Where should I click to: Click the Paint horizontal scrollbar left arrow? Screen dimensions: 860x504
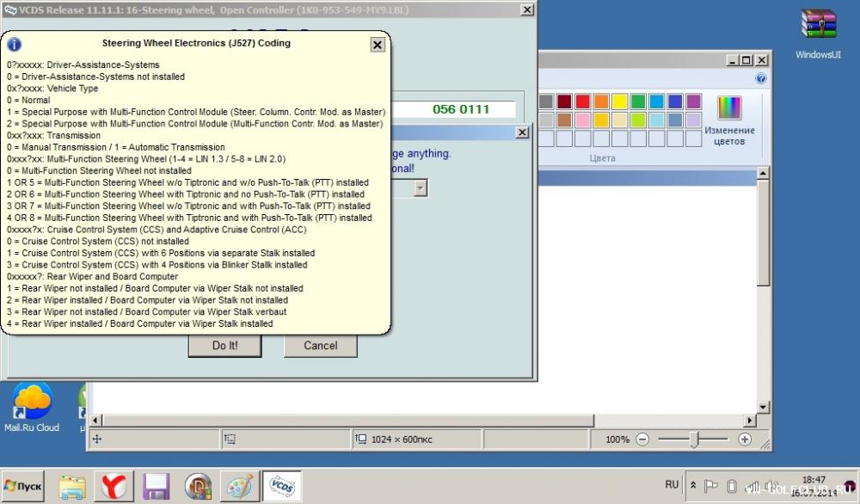point(95,421)
